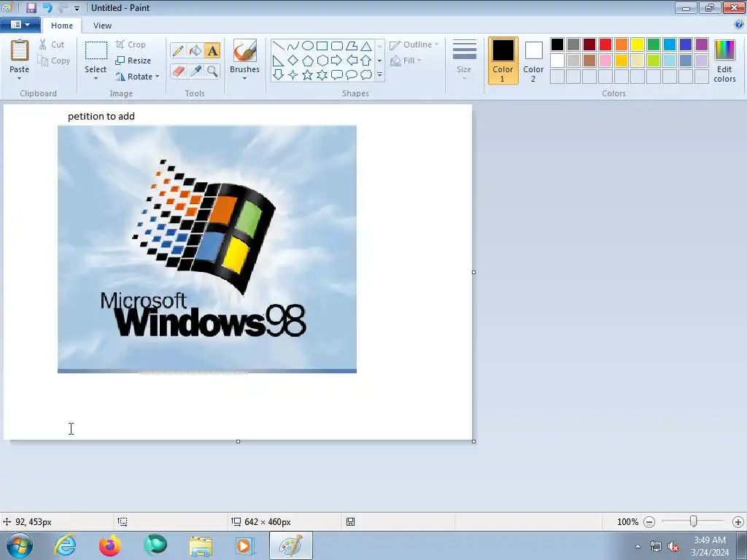The height and width of the screenshot is (560, 747).
Task: Open the Rotate dropdown
Action: point(138,77)
